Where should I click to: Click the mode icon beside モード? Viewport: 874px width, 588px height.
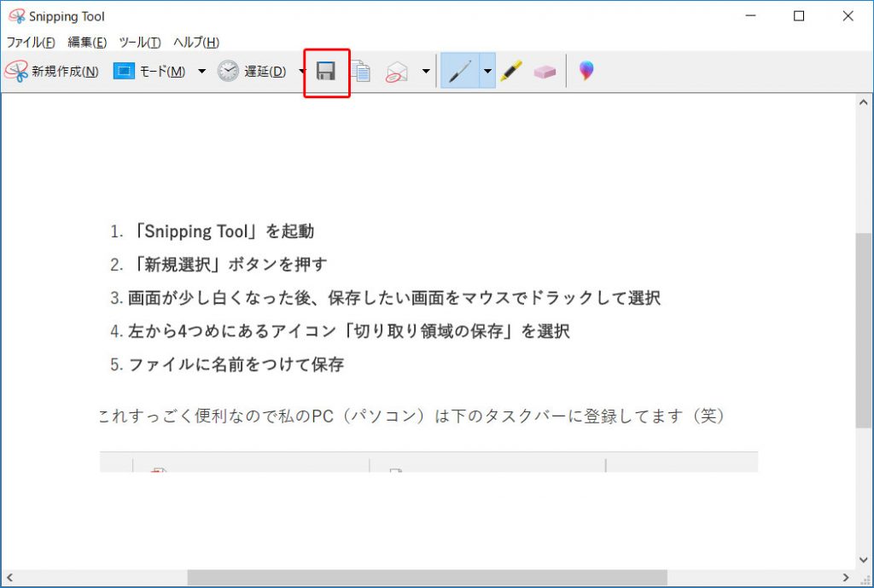123,71
